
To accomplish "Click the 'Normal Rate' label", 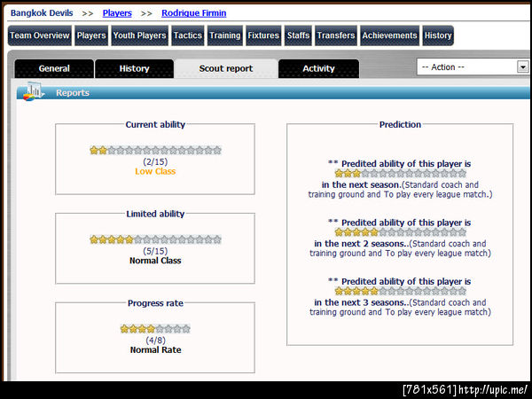I will pyautogui.click(x=155, y=350).
